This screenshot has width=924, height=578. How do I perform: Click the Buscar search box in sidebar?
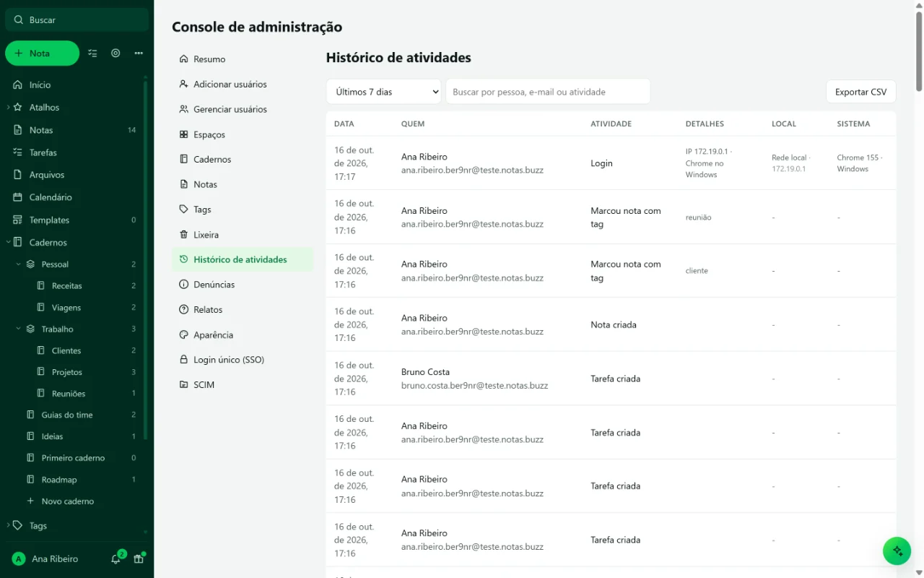(77, 20)
